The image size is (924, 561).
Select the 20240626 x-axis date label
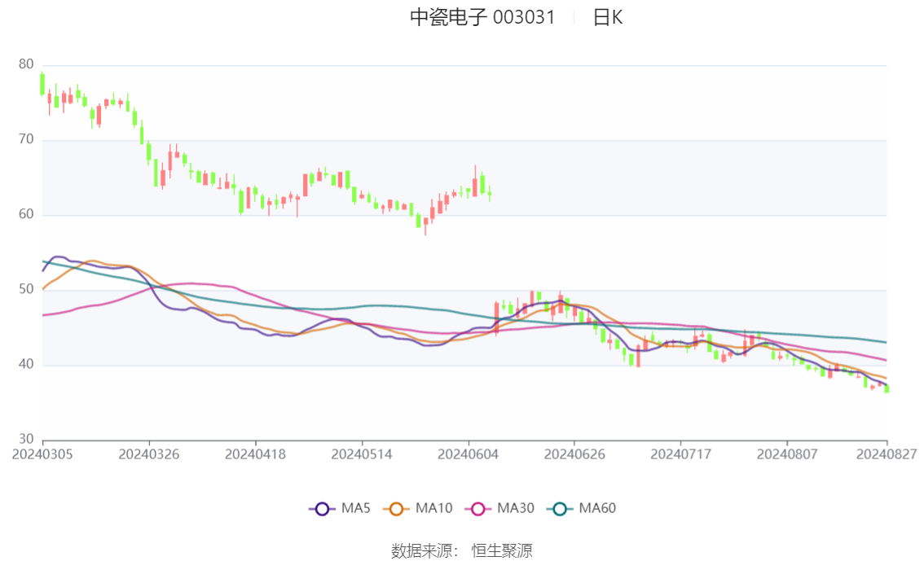[x=574, y=454]
